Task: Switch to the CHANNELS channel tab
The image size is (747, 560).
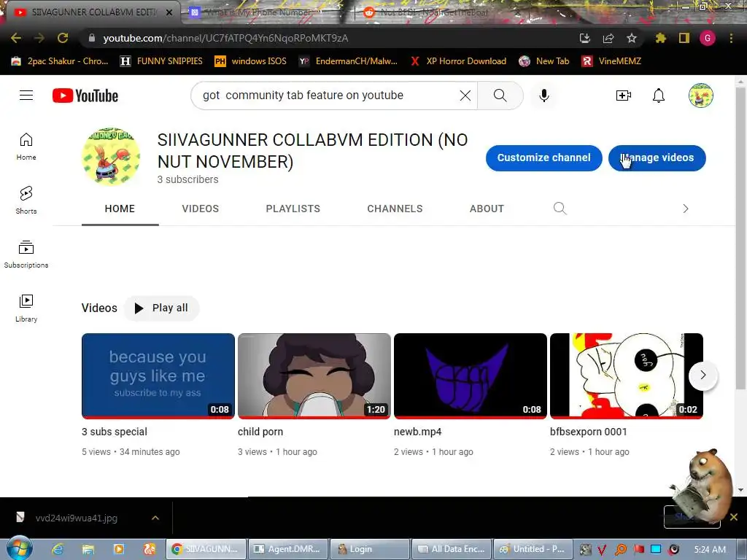Action: (395, 209)
